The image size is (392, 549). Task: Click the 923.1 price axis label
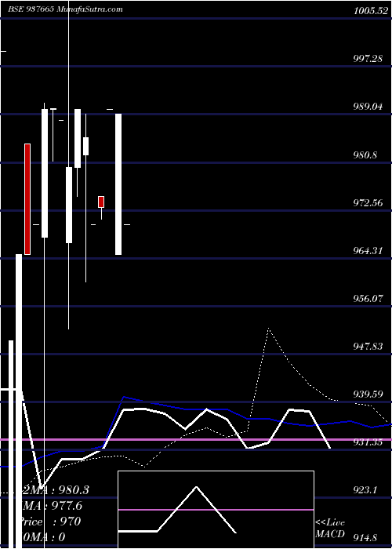tap(365, 490)
